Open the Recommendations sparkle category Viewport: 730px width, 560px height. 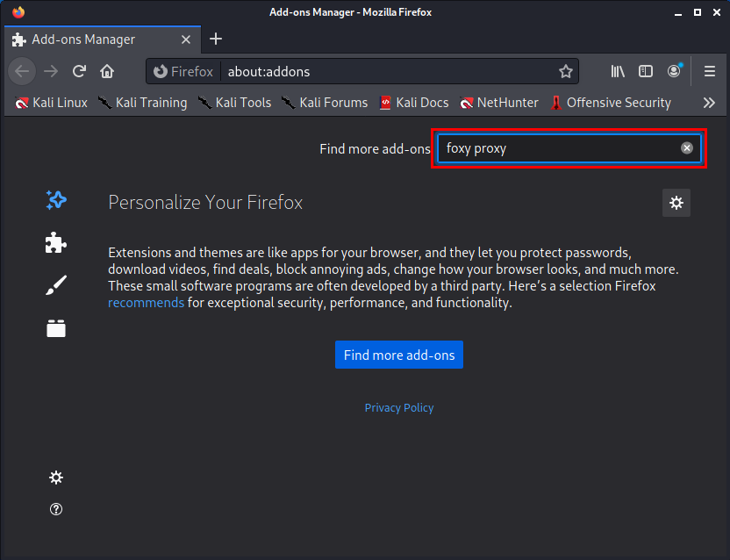[x=56, y=200]
